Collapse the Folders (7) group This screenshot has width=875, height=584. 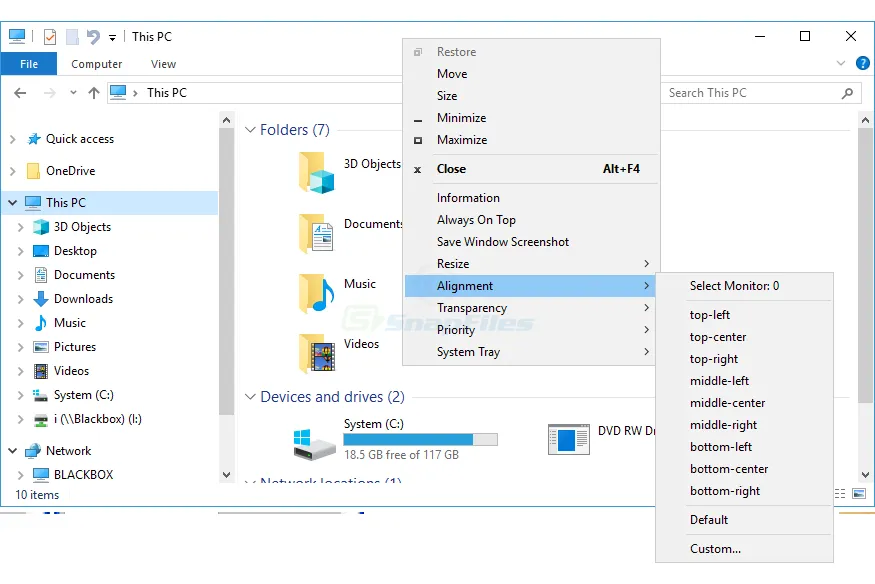coord(250,130)
